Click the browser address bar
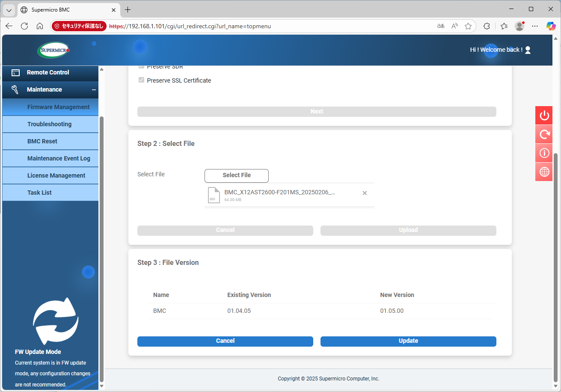Screen dimensions: 561x392 click(x=270, y=26)
